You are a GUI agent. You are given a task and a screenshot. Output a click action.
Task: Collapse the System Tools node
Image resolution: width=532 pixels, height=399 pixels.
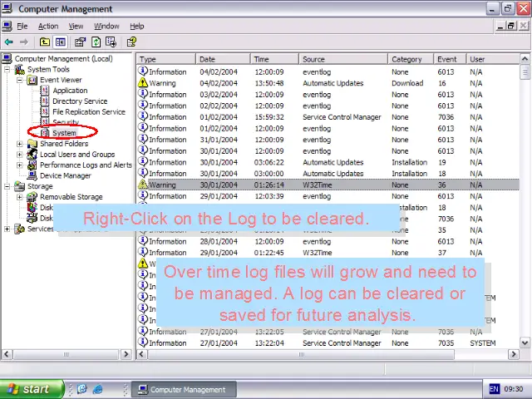tap(7, 70)
